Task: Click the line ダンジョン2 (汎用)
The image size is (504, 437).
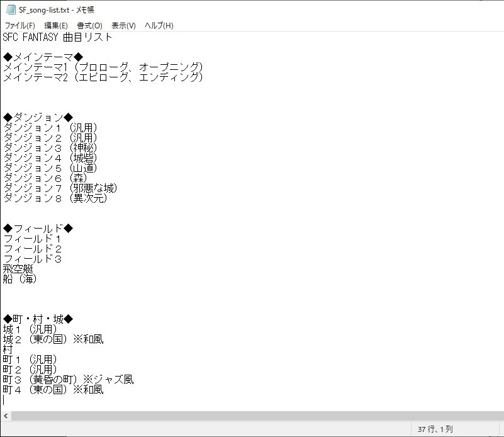Action: [50, 138]
